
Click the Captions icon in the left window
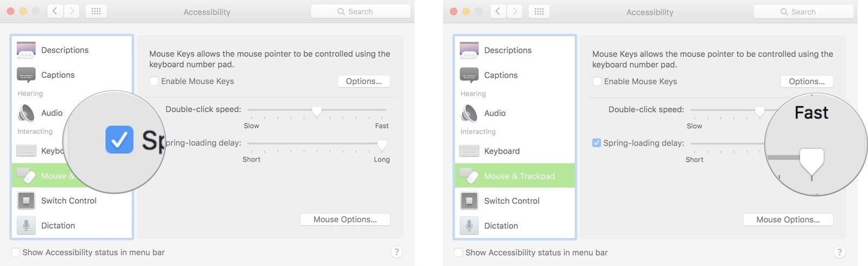[x=26, y=75]
